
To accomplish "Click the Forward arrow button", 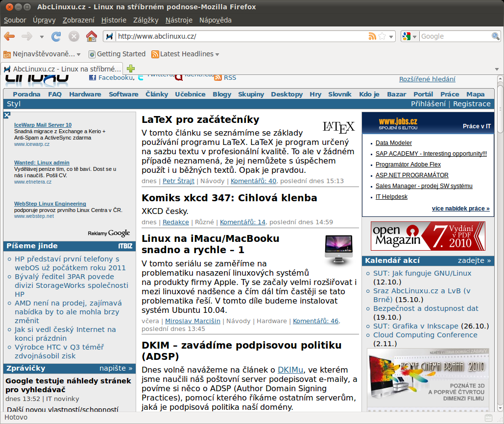I will coord(26,36).
